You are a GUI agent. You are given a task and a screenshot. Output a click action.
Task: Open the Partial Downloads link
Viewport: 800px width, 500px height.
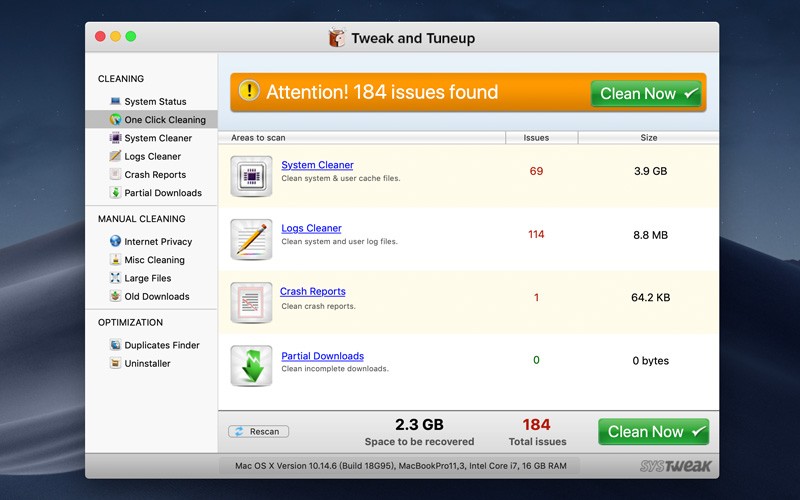[x=322, y=356]
